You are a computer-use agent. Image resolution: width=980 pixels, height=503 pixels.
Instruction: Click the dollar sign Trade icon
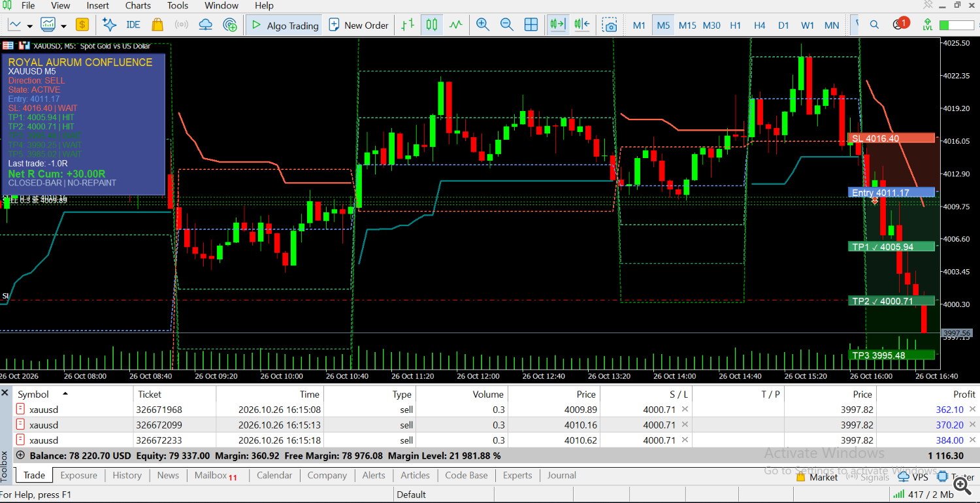click(x=82, y=25)
